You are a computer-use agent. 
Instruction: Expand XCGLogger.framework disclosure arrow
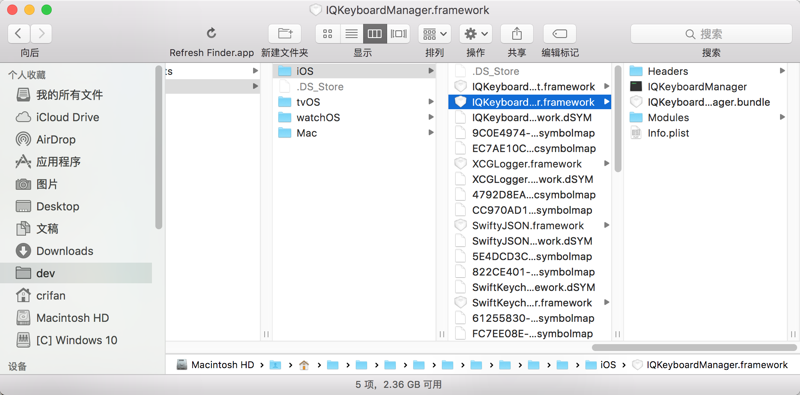[607, 164]
